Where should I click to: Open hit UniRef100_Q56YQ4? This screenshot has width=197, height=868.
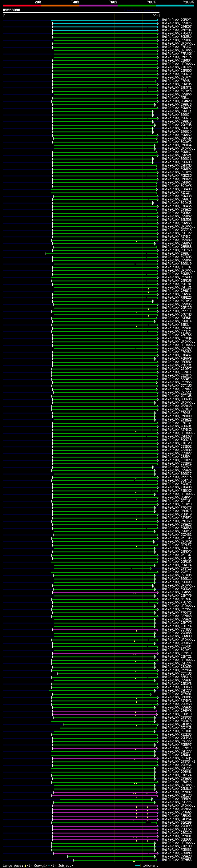tap(177, 30)
